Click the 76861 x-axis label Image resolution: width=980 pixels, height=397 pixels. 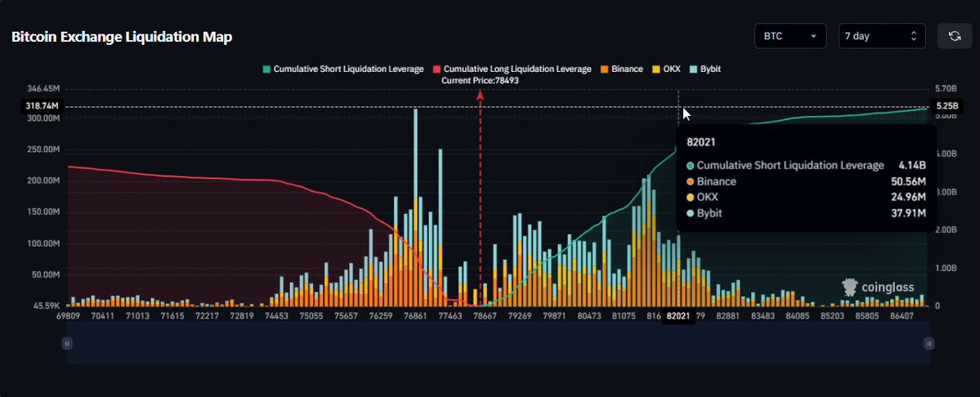tap(416, 316)
